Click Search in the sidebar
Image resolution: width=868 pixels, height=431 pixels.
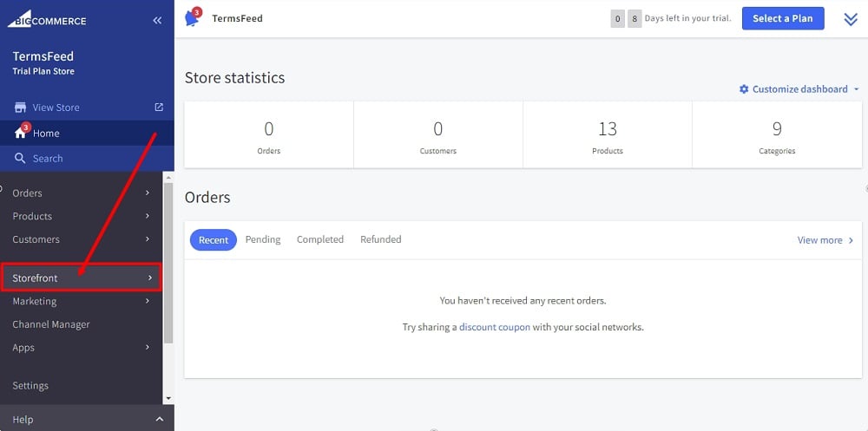48,159
